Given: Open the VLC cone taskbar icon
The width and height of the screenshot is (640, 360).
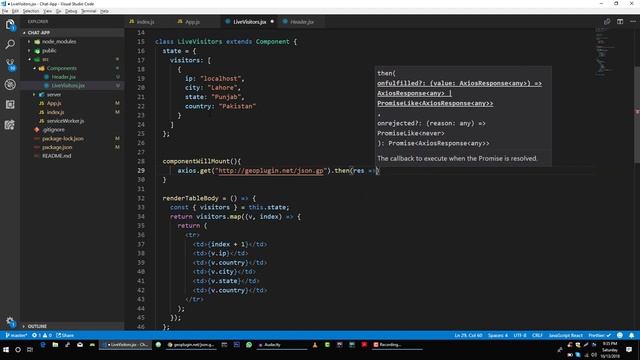Looking at the screenshot, I should pyautogui.click(x=315, y=345).
